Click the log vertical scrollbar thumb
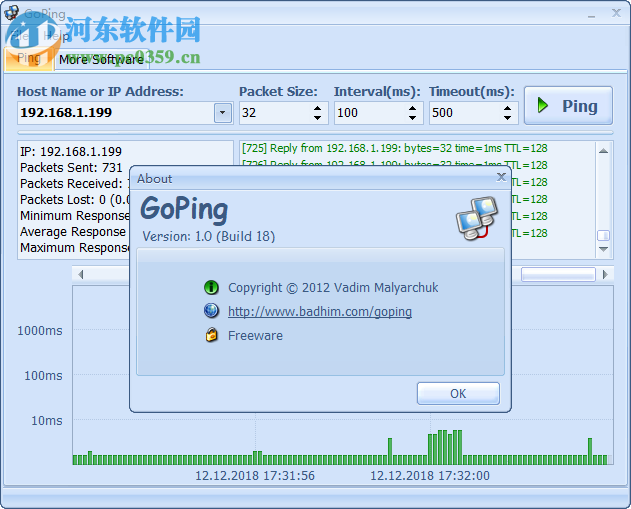This screenshot has width=631, height=509. pos(603,235)
